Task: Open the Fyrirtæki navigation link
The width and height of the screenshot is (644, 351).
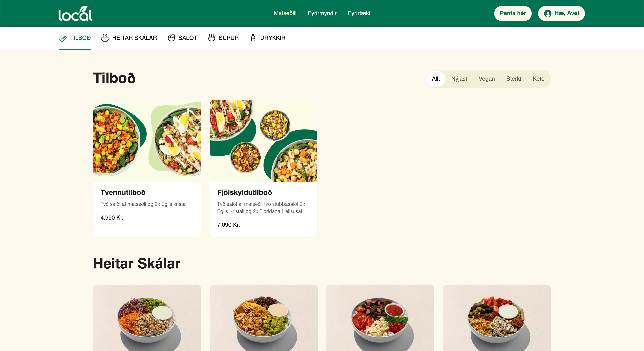Action: click(359, 13)
